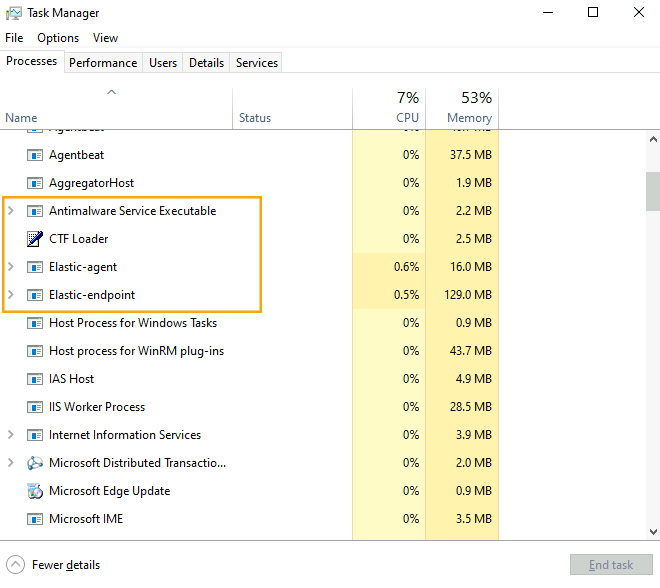
Task: Select the Microsoft Edge Update name
Action: [x=109, y=491]
